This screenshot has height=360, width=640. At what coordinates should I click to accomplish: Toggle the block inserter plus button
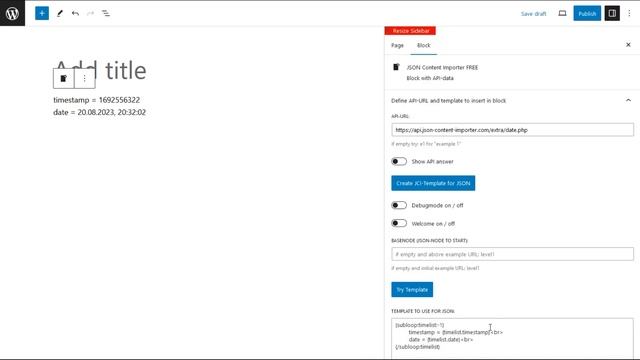click(x=42, y=13)
